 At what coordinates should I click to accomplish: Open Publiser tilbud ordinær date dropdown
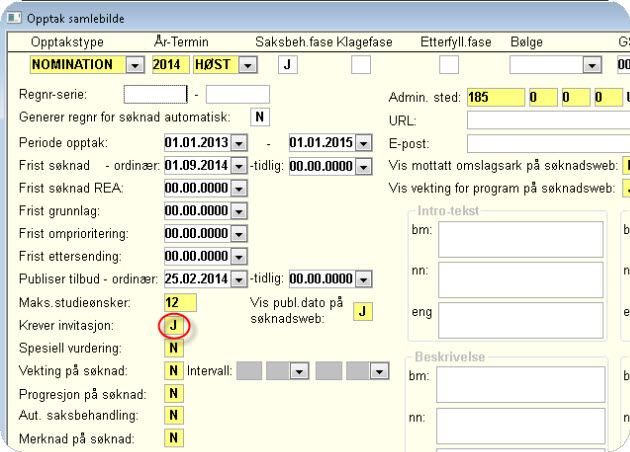239,279
